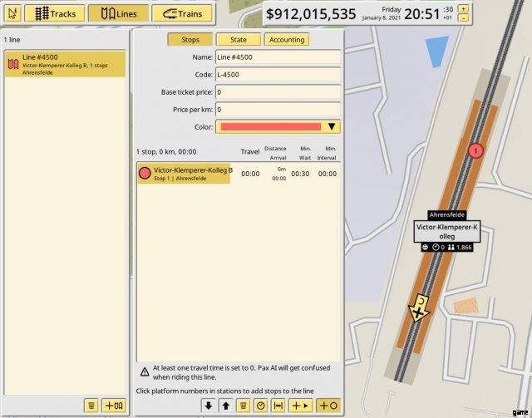Viewport: 532px width, 418px height.
Task: Open the line Color dropdown
Action: coord(332,127)
